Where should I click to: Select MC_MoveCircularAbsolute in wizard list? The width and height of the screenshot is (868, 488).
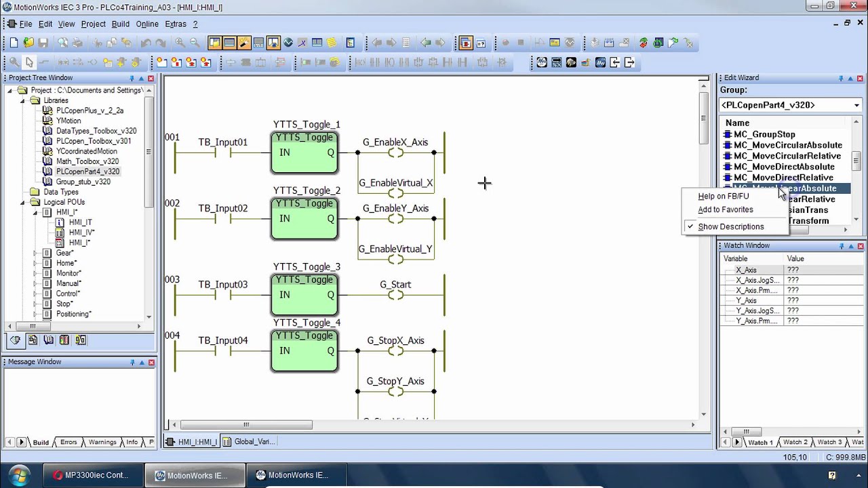tap(788, 145)
